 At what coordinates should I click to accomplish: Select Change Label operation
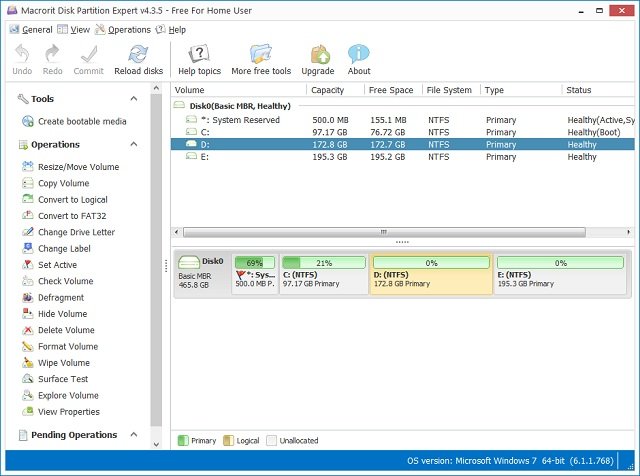click(x=56, y=249)
